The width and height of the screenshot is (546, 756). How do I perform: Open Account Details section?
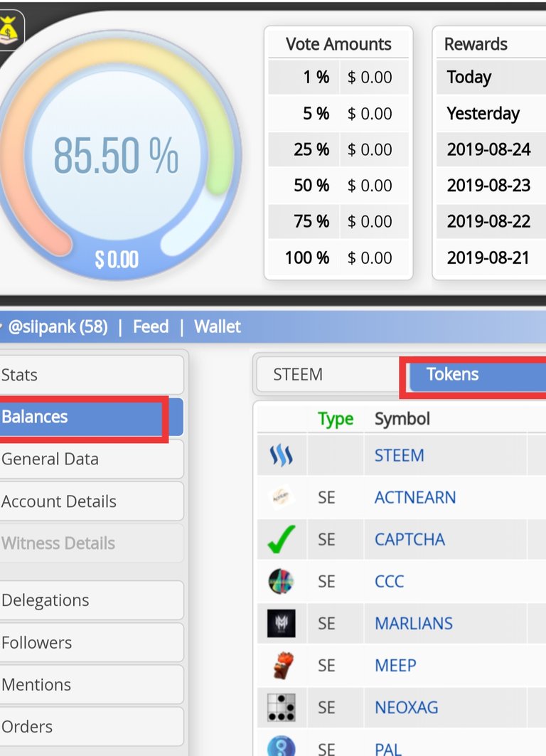[x=92, y=501]
